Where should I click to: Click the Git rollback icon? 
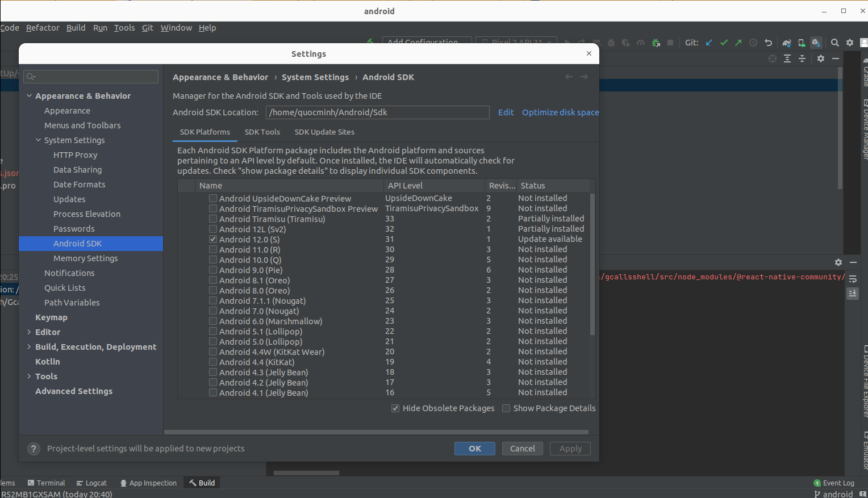[768, 43]
